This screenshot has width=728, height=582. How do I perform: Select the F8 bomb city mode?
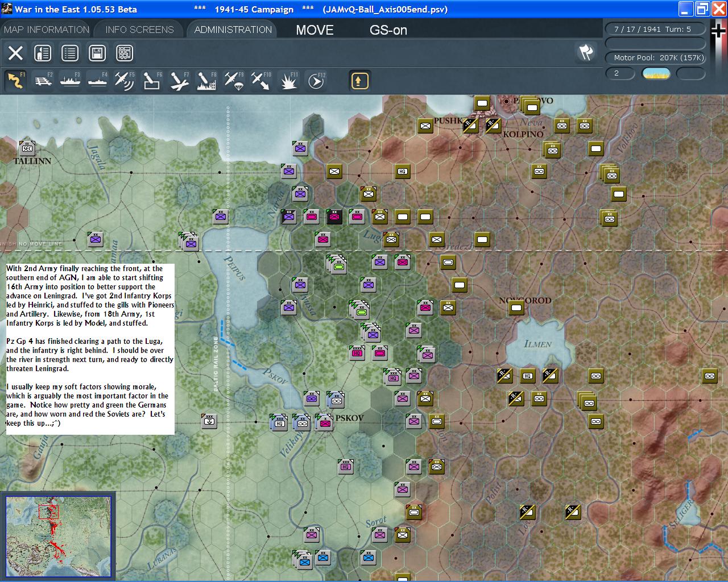206,81
